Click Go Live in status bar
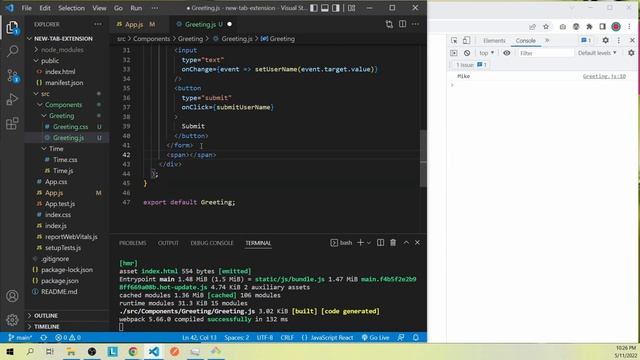The image size is (640, 360). (x=375, y=338)
